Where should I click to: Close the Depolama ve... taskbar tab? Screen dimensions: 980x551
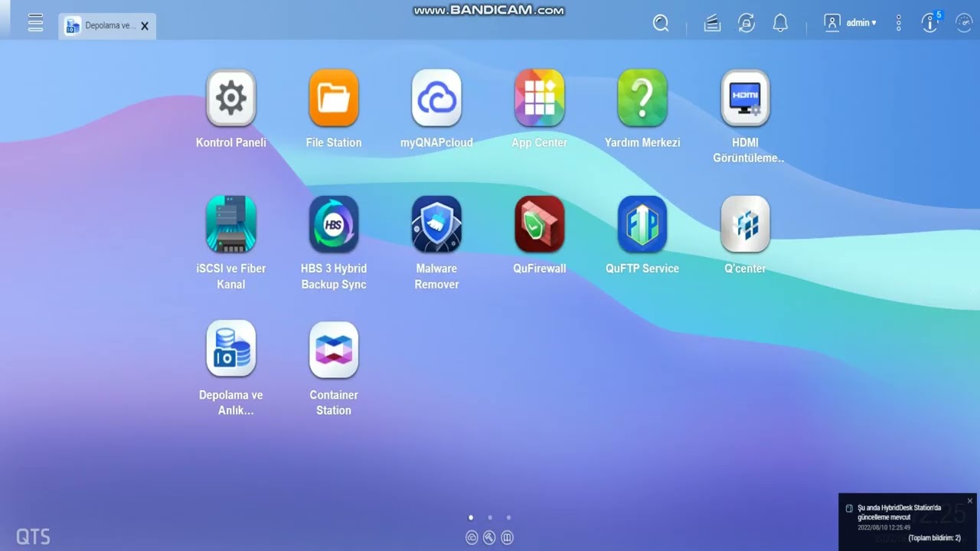pyautogui.click(x=145, y=26)
